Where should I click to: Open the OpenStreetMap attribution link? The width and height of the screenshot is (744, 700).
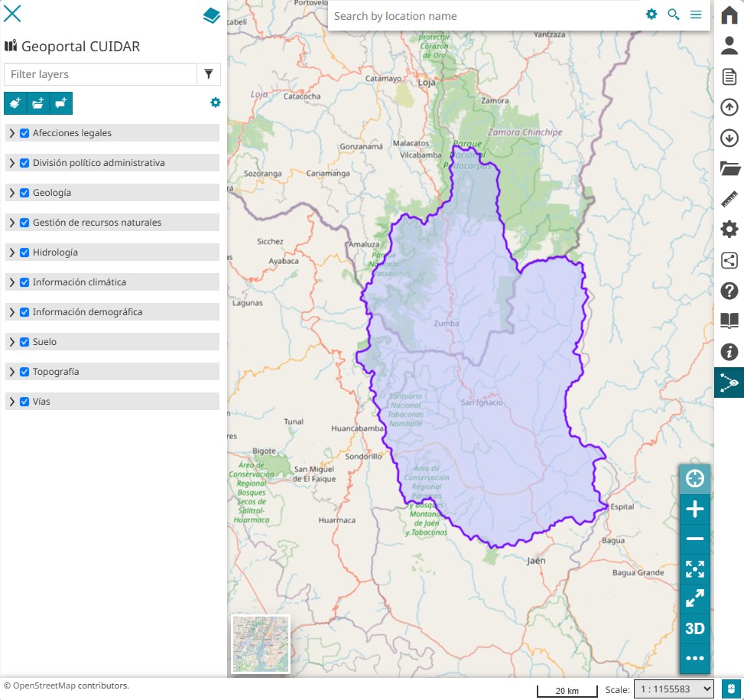point(44,685)
